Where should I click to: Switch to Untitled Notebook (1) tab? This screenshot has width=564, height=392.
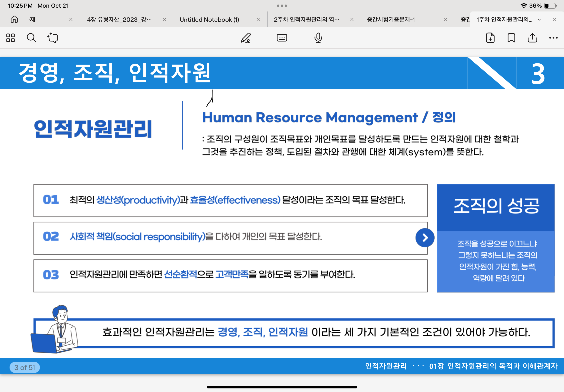pyautogui.click(x=209, y=19)
